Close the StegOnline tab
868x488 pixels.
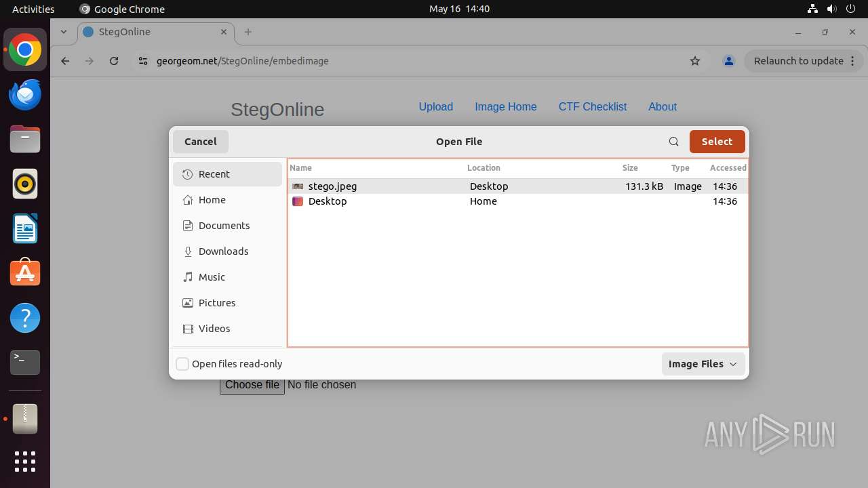coord(224,32)
